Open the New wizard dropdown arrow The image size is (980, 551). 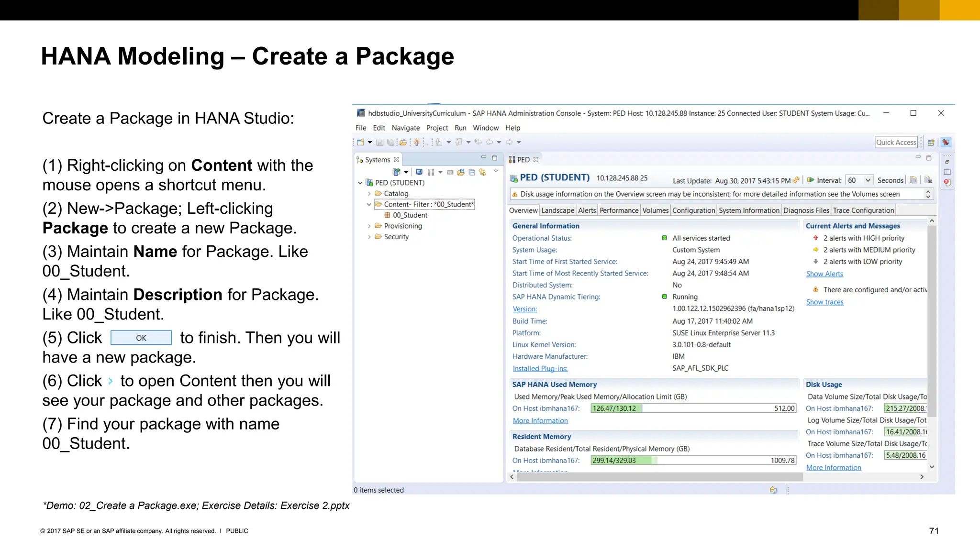coord(370,143)
